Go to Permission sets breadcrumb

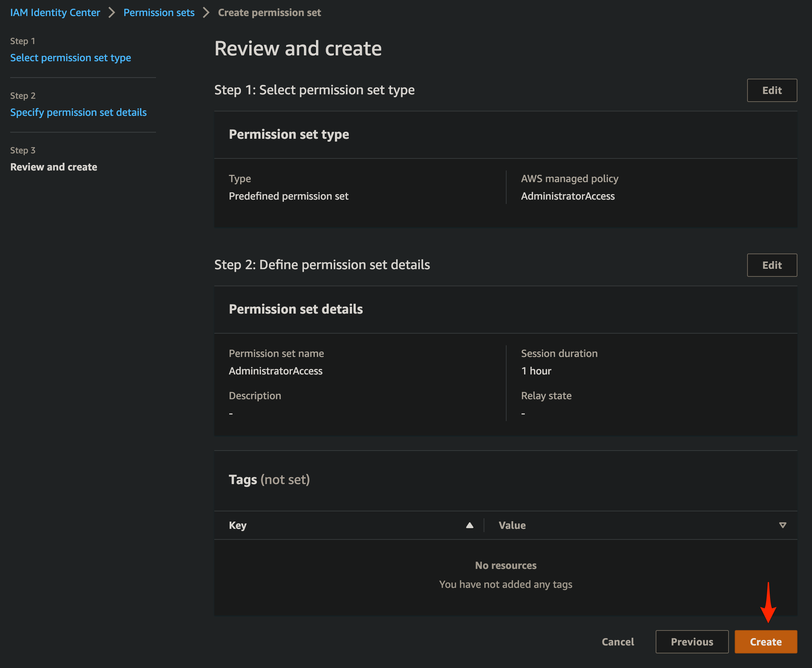tap(159, 13)
